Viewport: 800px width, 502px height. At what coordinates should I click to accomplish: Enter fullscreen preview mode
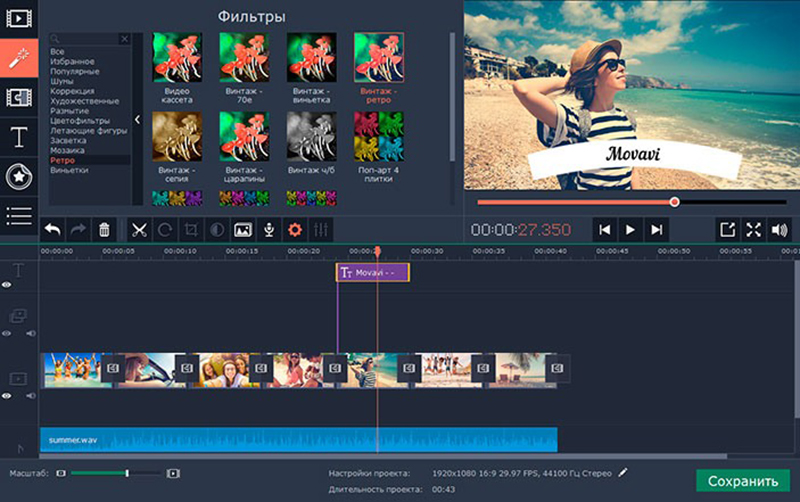click(x=754, y=230)
